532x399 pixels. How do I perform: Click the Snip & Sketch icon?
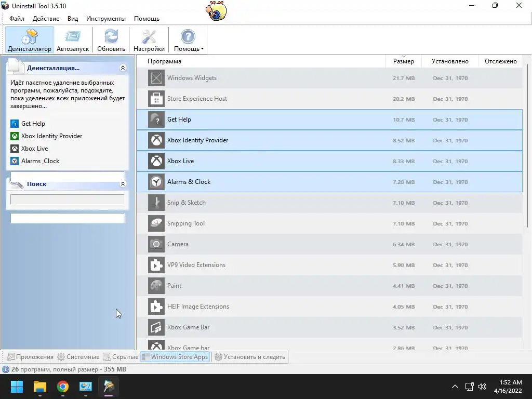coord(156,203)
